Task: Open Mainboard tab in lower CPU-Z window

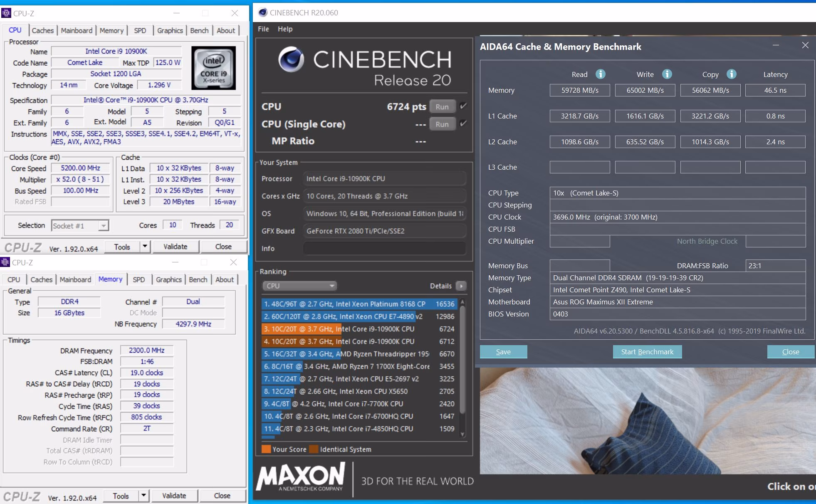Action: (75, 279)
